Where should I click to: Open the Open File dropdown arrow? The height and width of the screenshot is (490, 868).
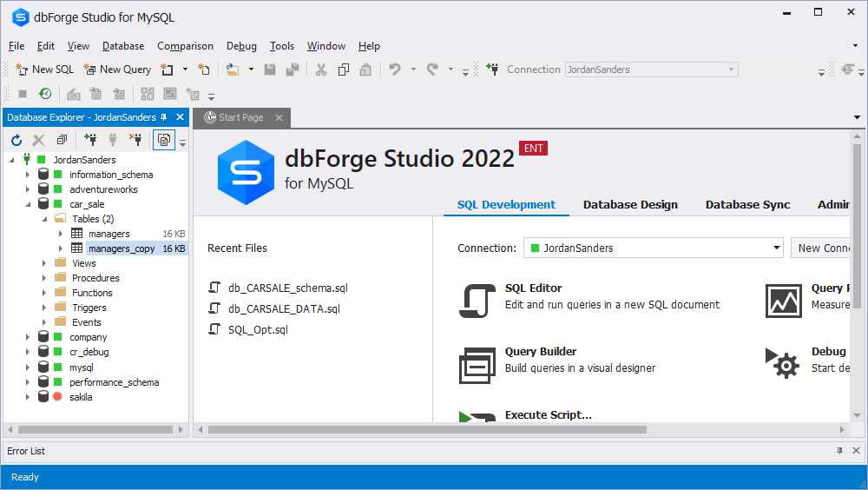251,70
